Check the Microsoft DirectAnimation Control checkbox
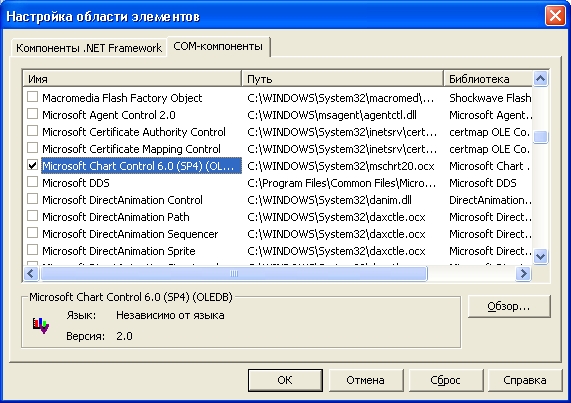The image size is (571, 403). click(x=32, y=199)
